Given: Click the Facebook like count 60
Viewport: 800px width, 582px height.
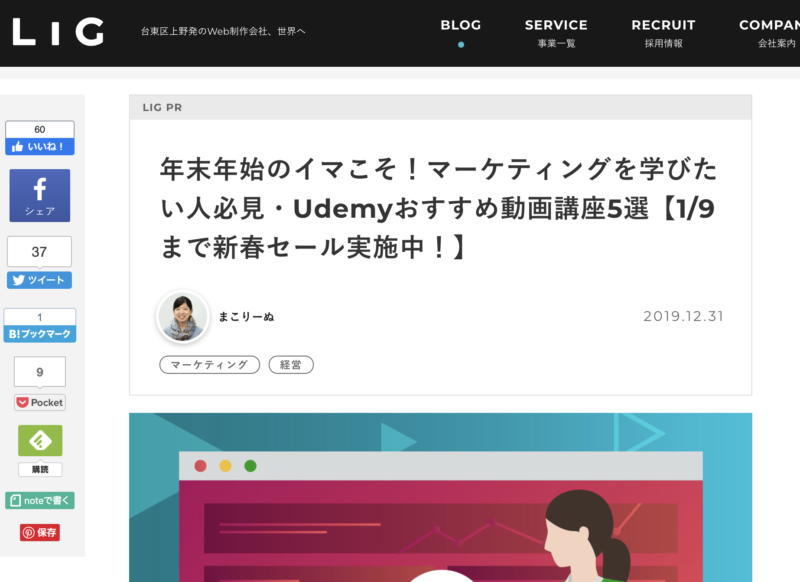Looking at the screenshot, I should tap(40, 130).
